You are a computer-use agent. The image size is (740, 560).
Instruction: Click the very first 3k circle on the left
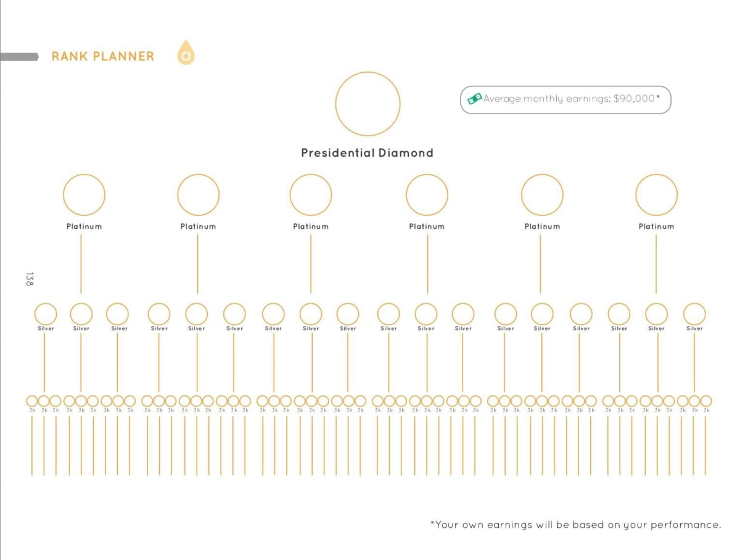pyautogui.click(x=31, y=401)
